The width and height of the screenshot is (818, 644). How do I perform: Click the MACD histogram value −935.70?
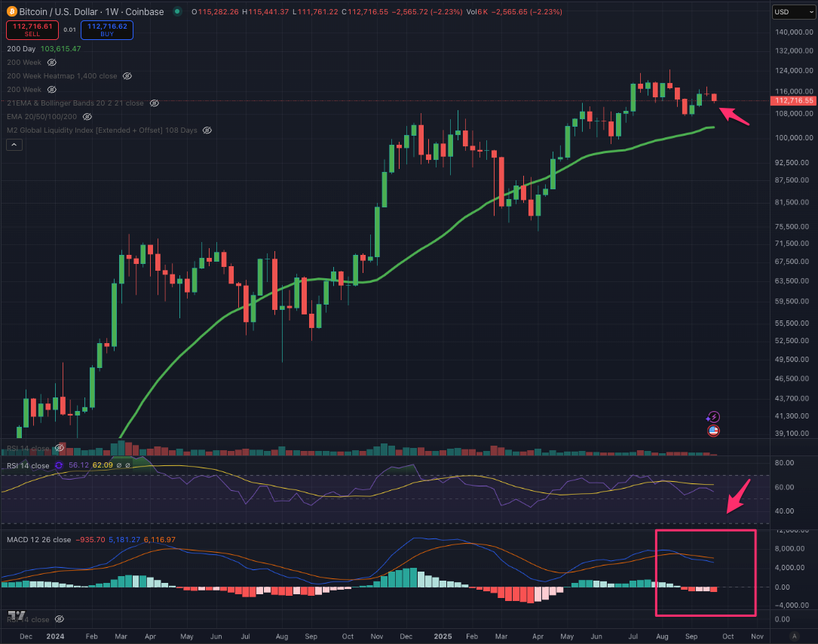click(90, 540)
